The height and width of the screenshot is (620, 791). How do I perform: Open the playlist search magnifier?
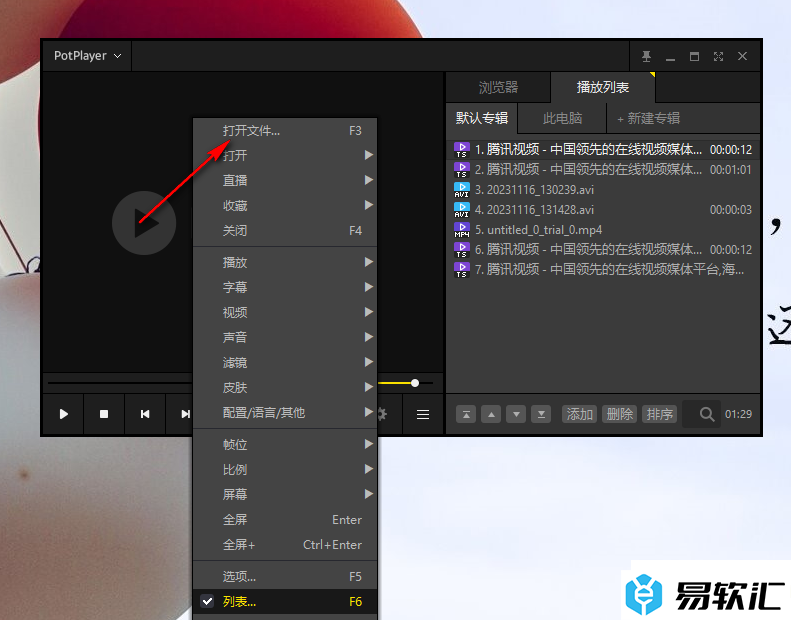point(707,414)
